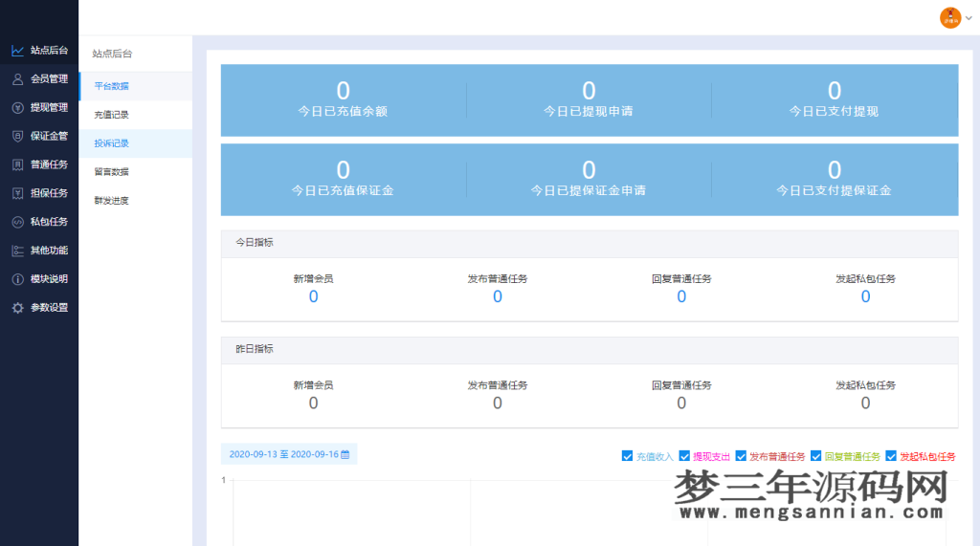Uncheck the 提现支出 checkbox

pos(684,456)
